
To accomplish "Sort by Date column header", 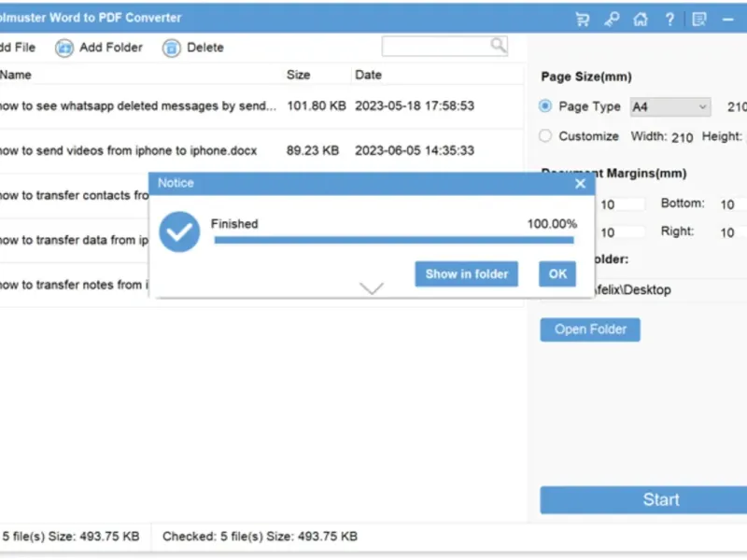I will click(368, 75).
